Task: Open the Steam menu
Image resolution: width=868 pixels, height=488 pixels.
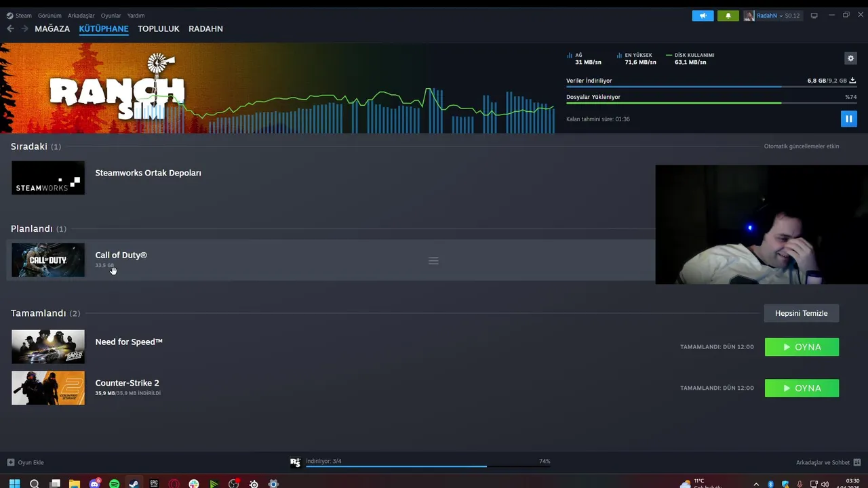Action: (19, 16)
